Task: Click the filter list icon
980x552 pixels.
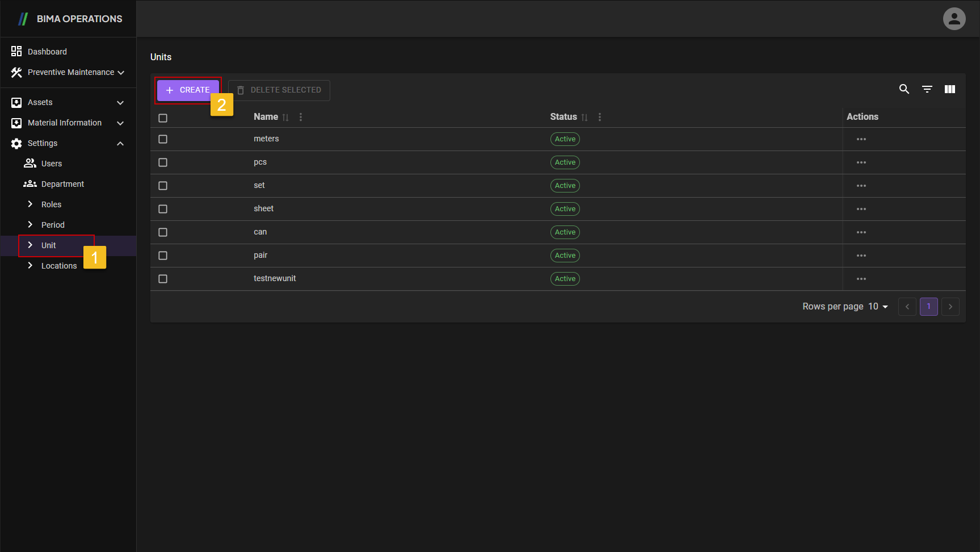Action: [927, 89]
